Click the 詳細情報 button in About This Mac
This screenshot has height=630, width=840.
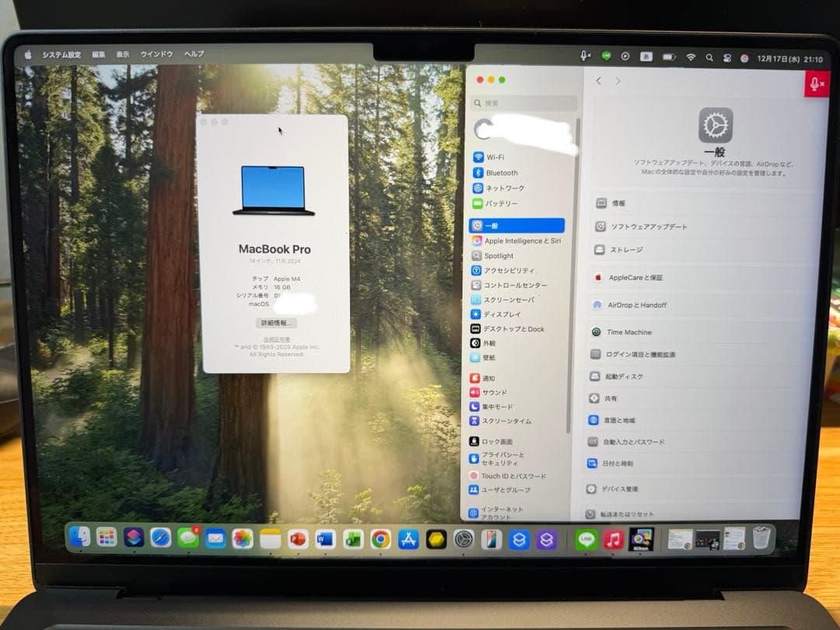(274, 323)
